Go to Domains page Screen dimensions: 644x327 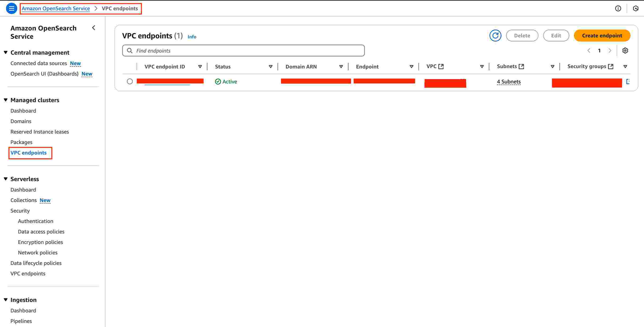21,121
